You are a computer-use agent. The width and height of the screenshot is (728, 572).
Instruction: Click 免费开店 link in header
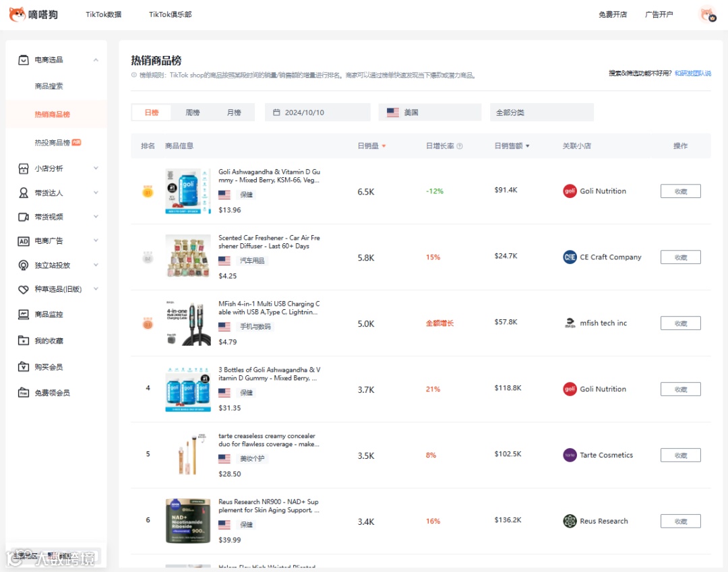pos(613,14)
